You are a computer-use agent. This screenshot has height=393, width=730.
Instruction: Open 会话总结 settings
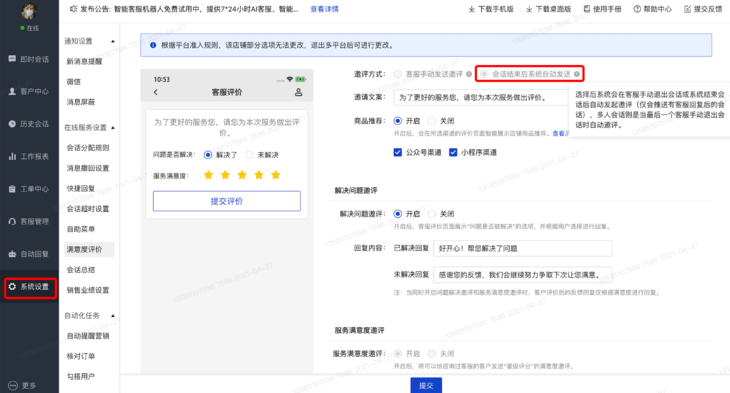81,270
